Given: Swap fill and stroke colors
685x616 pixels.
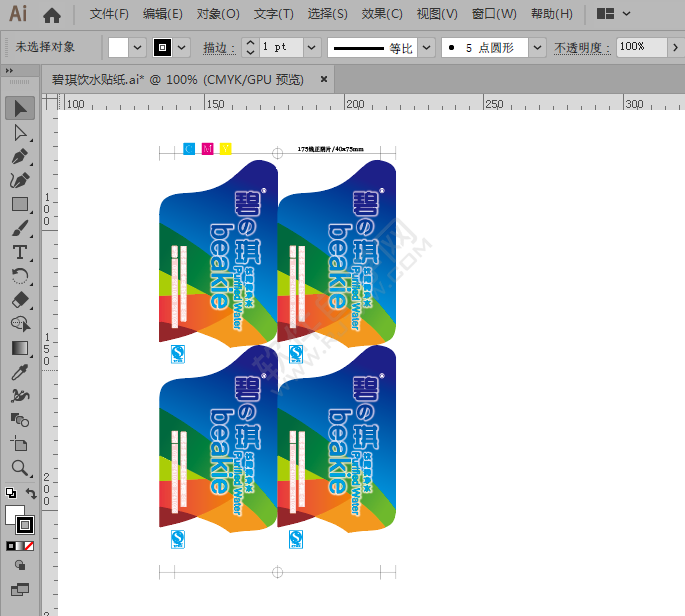Looking at the screenshot, I should (31, 494).
